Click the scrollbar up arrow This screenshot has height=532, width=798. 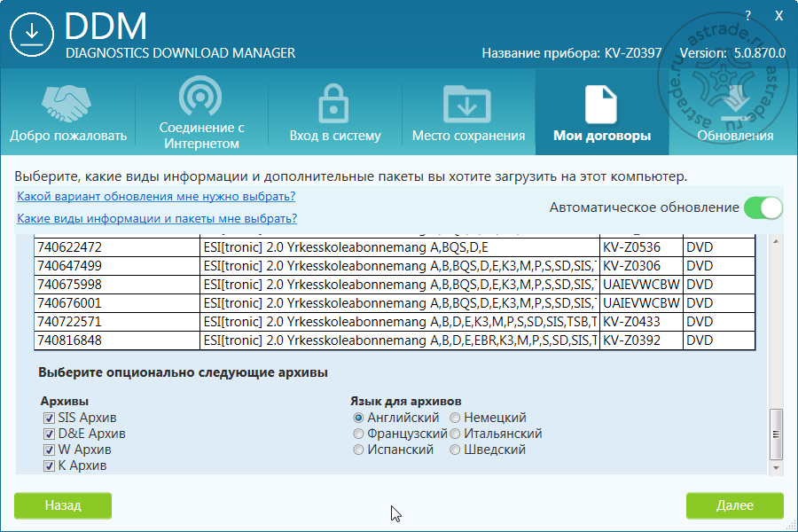(776, 241)
